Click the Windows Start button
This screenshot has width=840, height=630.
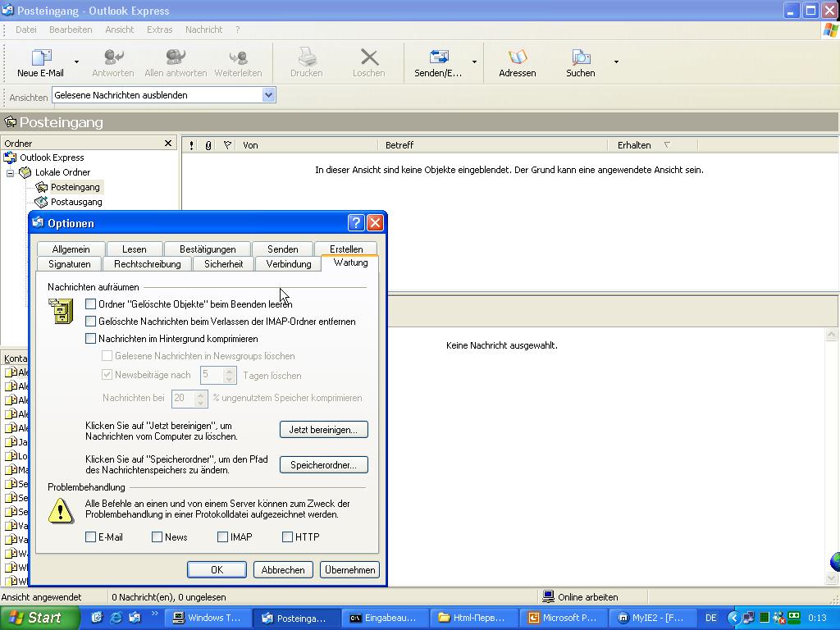tap(39, 618)
